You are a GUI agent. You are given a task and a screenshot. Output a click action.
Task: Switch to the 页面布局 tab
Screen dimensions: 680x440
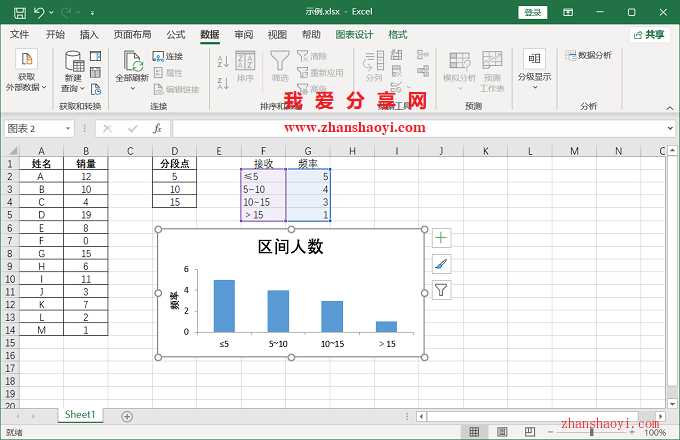click(x=132, y=35)
